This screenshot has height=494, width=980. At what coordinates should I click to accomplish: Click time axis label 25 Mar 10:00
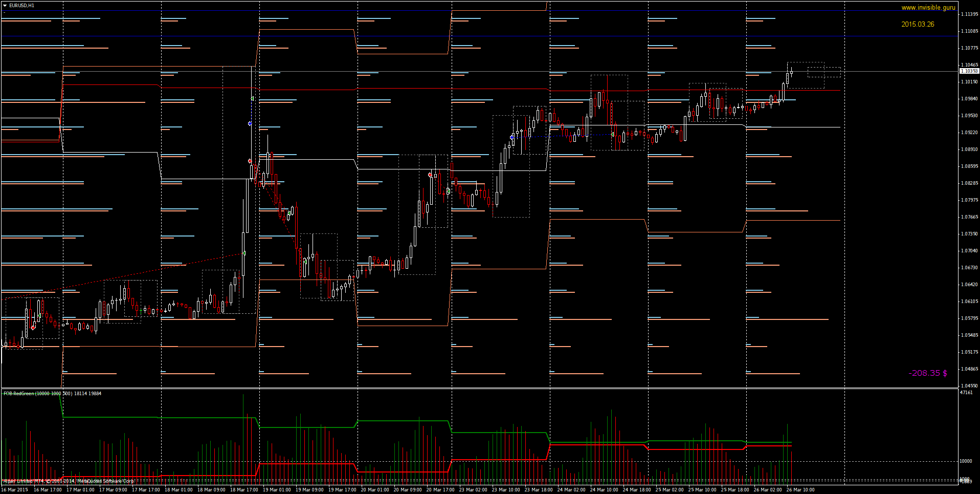point(702,490)
